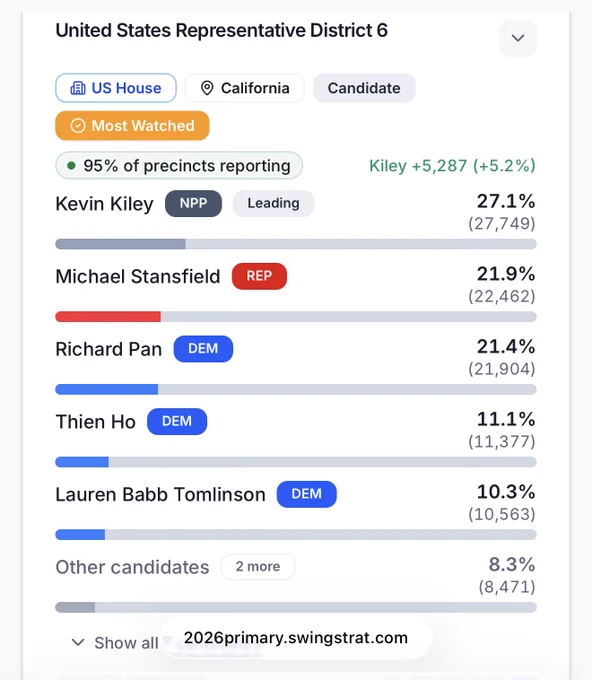Click the building icon in US House chip

point(78,88)
